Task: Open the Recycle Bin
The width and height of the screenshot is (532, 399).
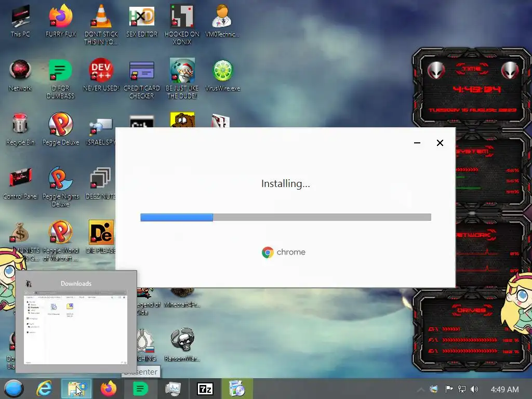Action: click(x=20, y=129)
